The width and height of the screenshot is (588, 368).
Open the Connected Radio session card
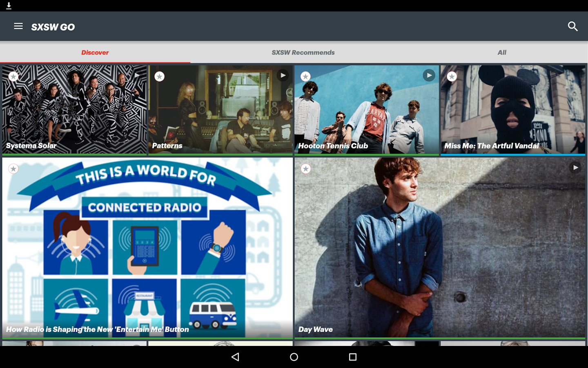[x=147, y=248]
